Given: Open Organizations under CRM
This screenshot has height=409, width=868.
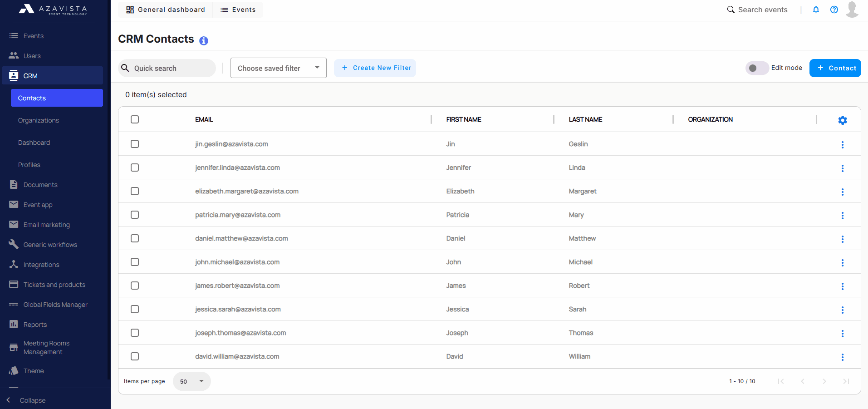Looking at the screenshot, I should [x=57, y=120].
